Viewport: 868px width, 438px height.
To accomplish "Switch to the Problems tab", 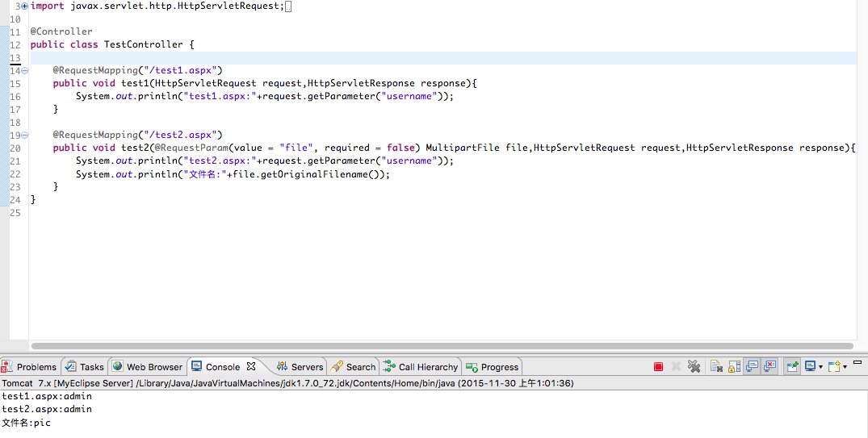I will pos(29,367).
